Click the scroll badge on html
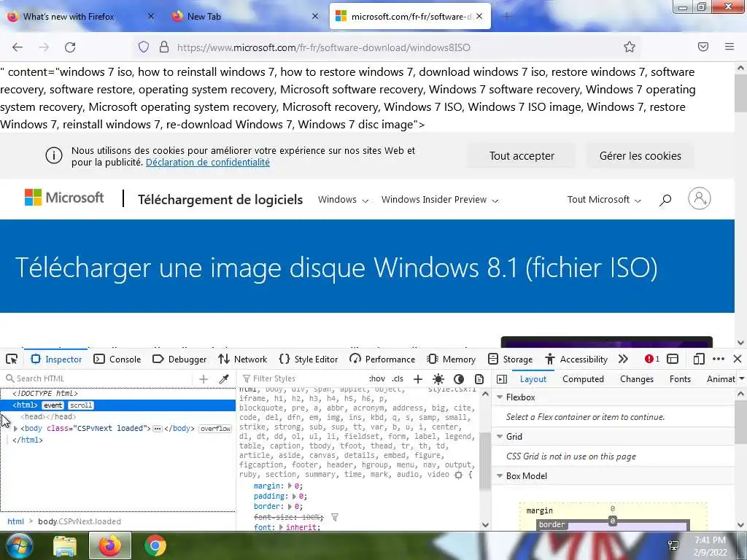The image size is (747, 560). pos(81,405)
